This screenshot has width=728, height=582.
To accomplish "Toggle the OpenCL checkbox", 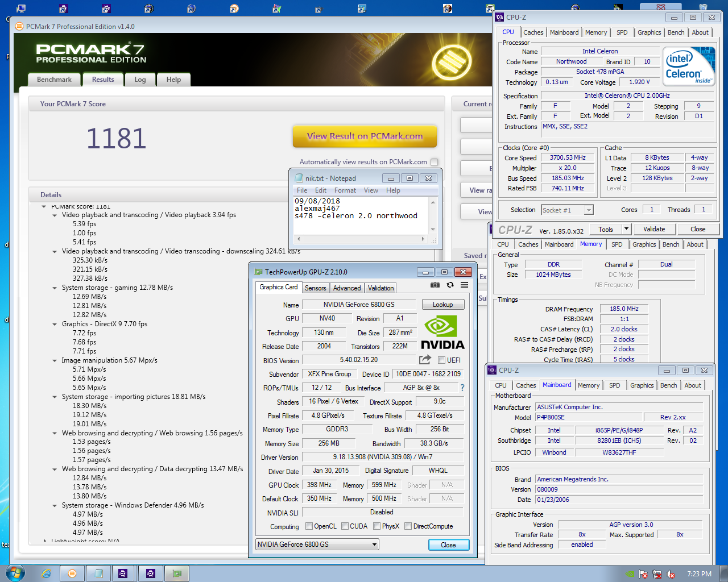I will click(309, 526).
